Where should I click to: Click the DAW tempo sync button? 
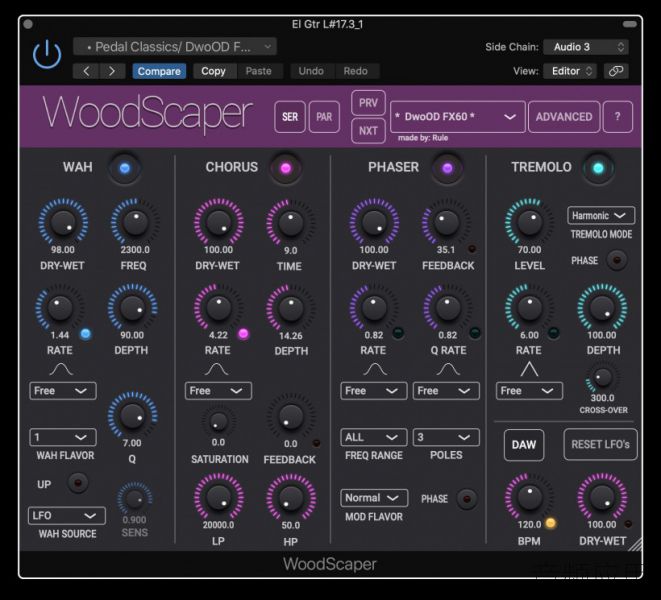pyautogui.click(x=524, y=445)
